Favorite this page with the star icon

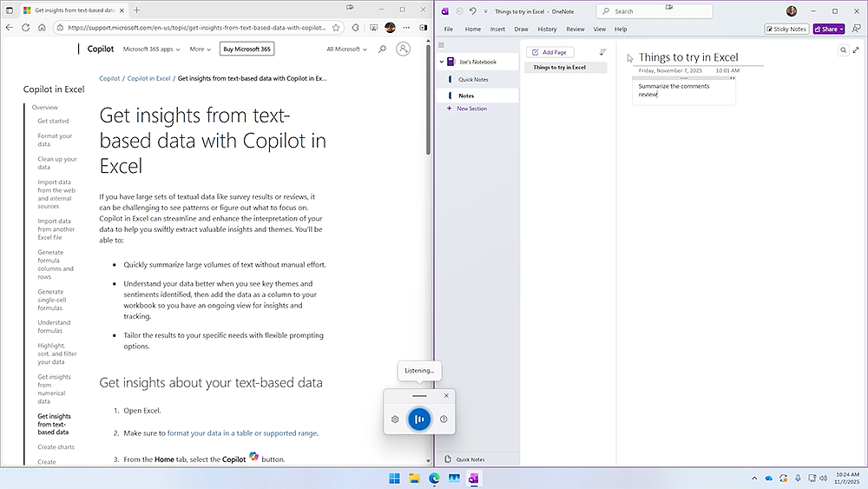coord(336,28)
